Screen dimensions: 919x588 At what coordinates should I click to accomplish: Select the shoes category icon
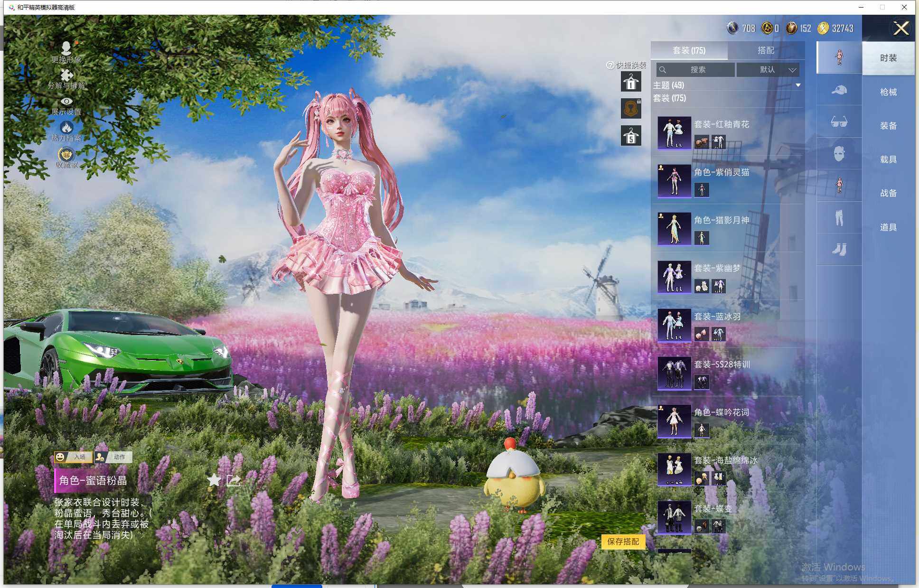pos(839,250)
